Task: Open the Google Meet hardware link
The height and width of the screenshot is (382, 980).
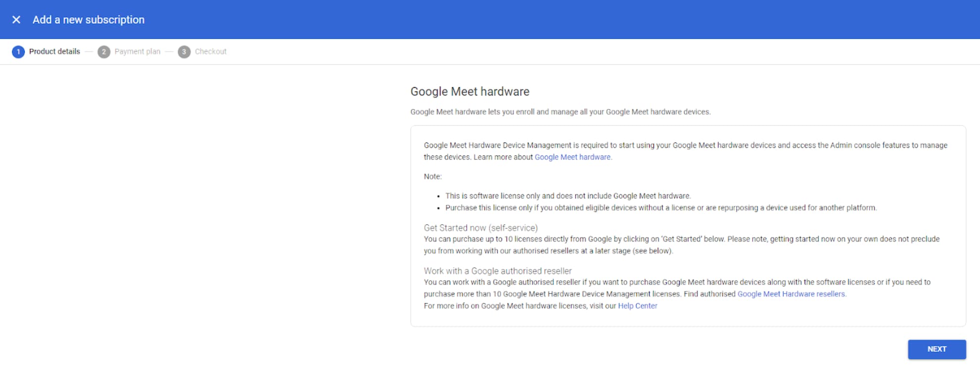Action: [x=572, y=157]
